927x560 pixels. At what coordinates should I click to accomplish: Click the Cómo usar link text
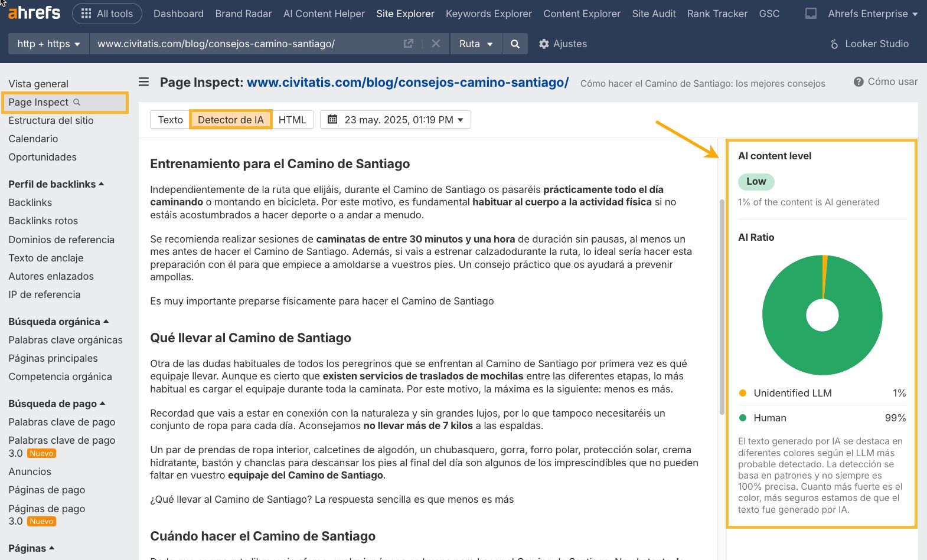pos(893,82)
